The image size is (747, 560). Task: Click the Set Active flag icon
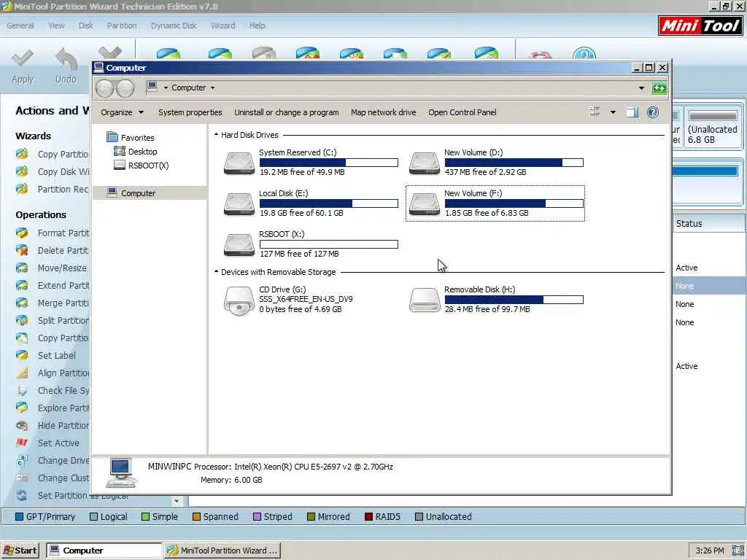click(22, 443)
